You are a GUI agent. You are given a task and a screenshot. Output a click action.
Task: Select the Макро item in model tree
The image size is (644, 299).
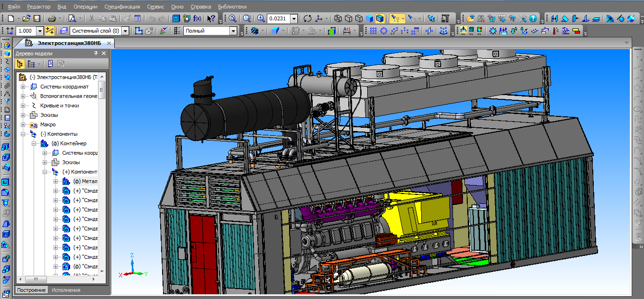coord(47,124)
